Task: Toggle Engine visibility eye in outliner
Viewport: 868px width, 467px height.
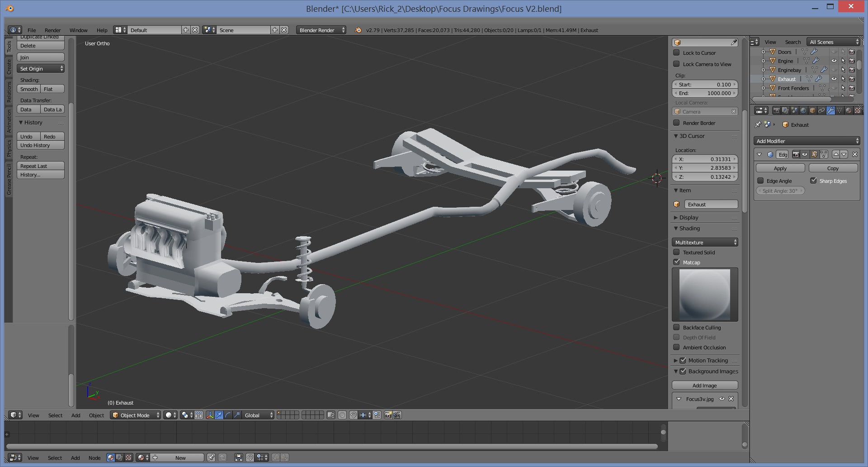Action: (834, 61)
